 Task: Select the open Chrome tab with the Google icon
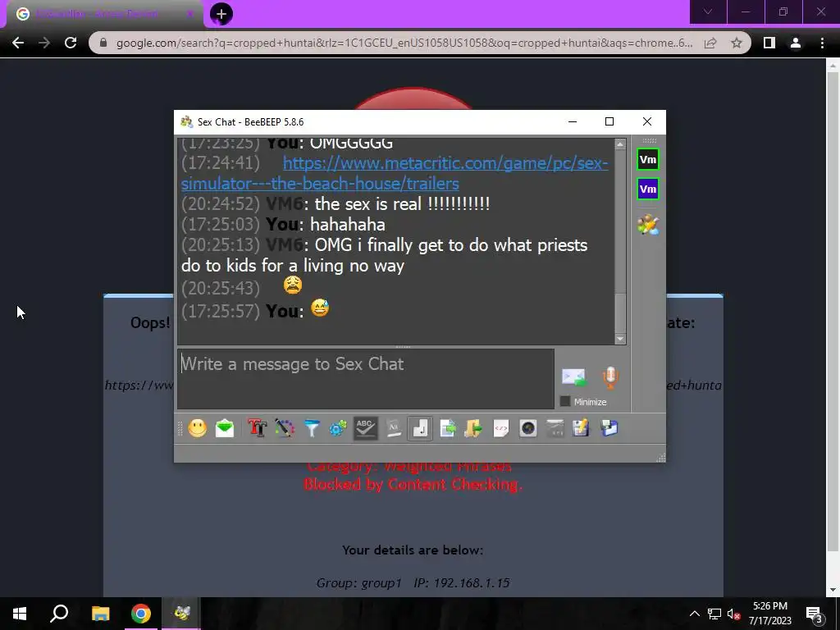tap(104, 14)
